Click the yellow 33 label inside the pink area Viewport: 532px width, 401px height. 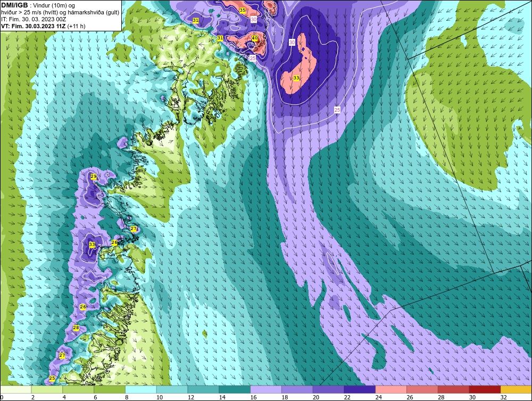point(296,78)
